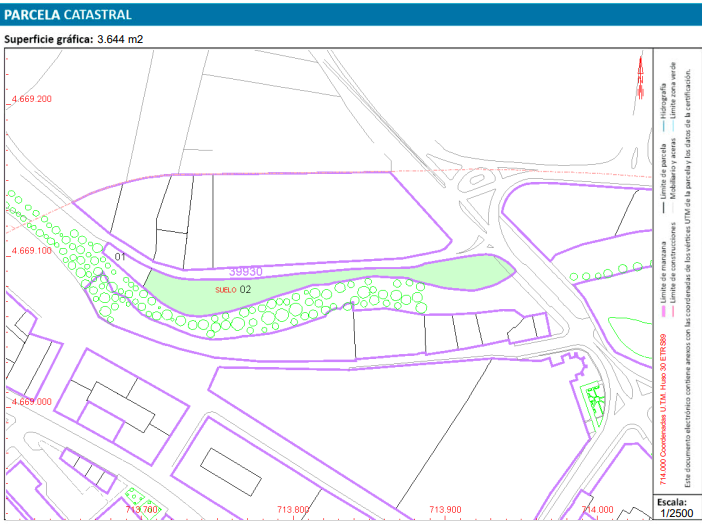
Task: Click the Superficie gráfica 3.644 m2 value
Action: 120,39
